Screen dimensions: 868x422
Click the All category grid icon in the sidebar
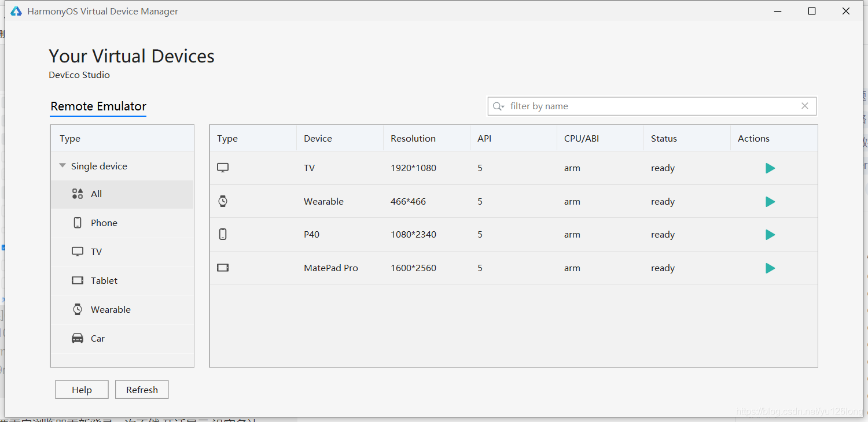(78, 194)
